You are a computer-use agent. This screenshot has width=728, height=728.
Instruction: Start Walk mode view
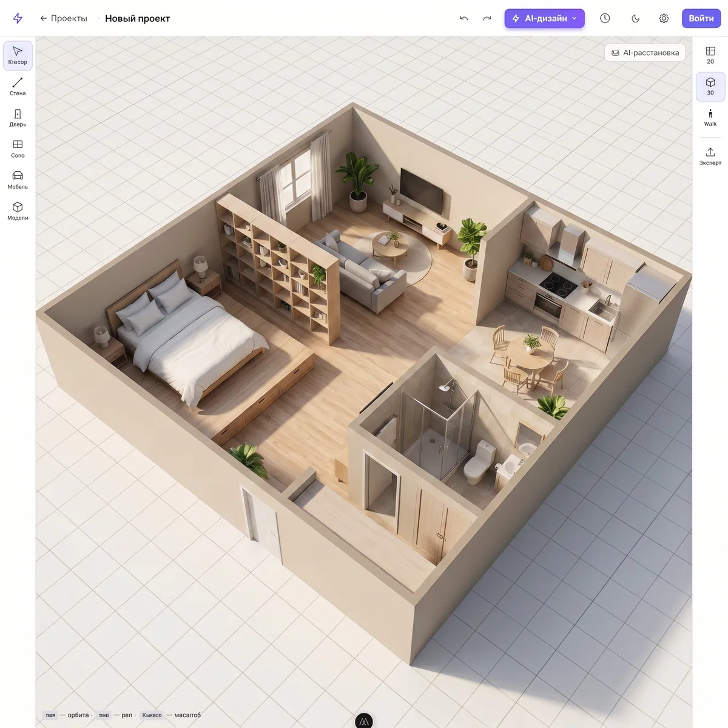[710, 118]
